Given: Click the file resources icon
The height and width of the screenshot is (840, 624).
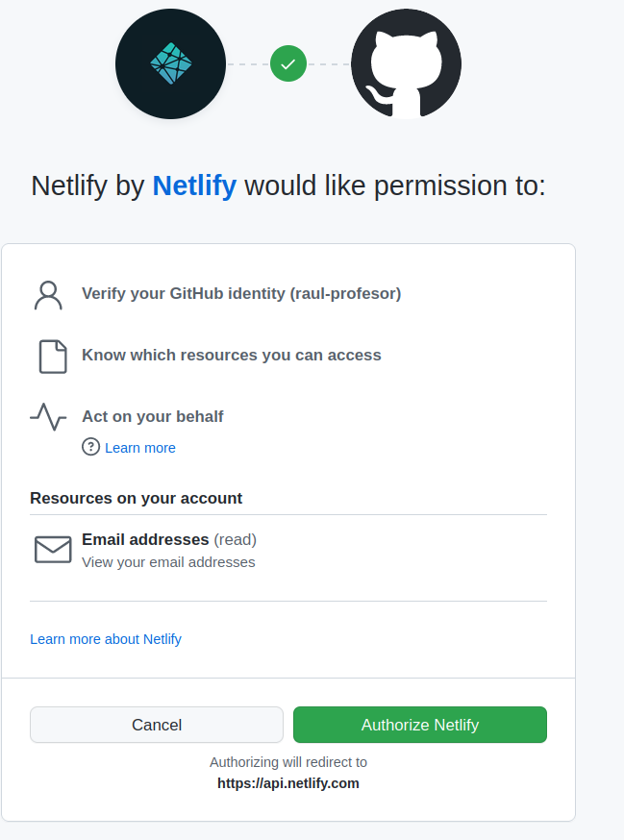Looking at the screenshot, I should [52, 356].
